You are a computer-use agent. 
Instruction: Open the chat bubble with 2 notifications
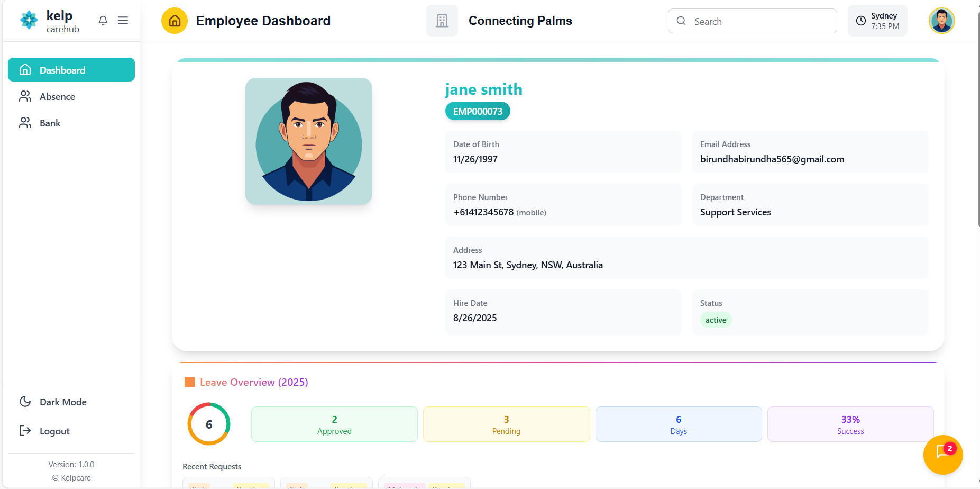pos(942,454)
